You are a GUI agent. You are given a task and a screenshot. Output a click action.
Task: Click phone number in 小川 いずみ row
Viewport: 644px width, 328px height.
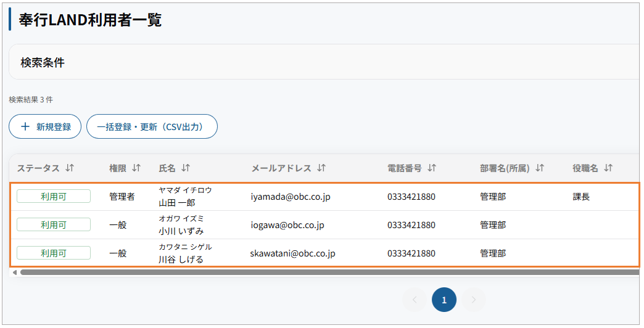click(x=411, y=225)
